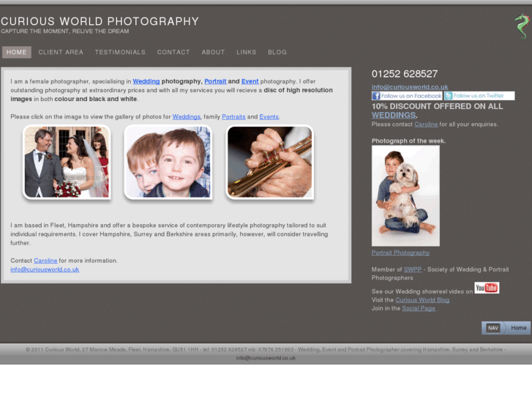
Task: Click the NAV breadcrumb badge
Action: click(x=493, y=328)
